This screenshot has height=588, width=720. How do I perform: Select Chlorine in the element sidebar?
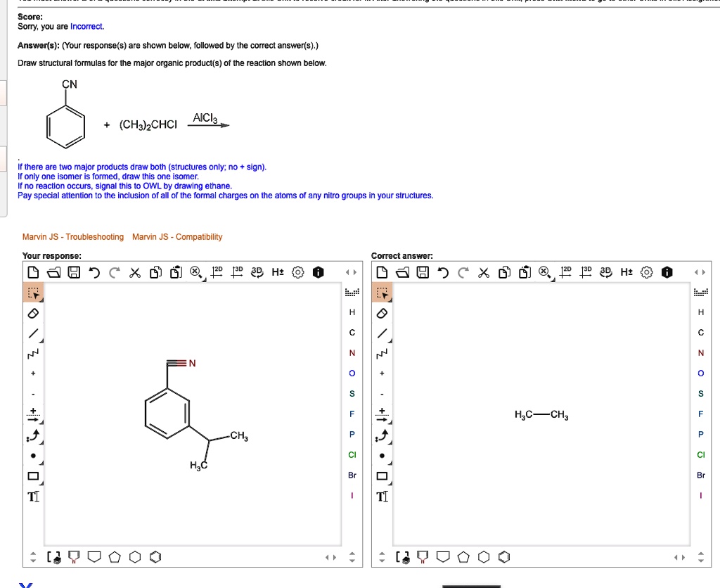pos(352,454)
